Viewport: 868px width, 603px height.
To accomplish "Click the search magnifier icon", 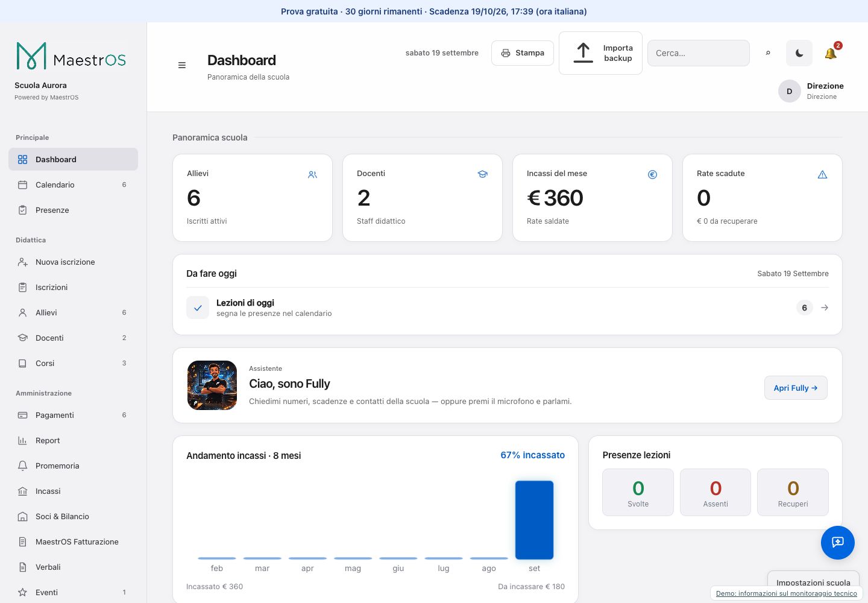I will 768,53.
